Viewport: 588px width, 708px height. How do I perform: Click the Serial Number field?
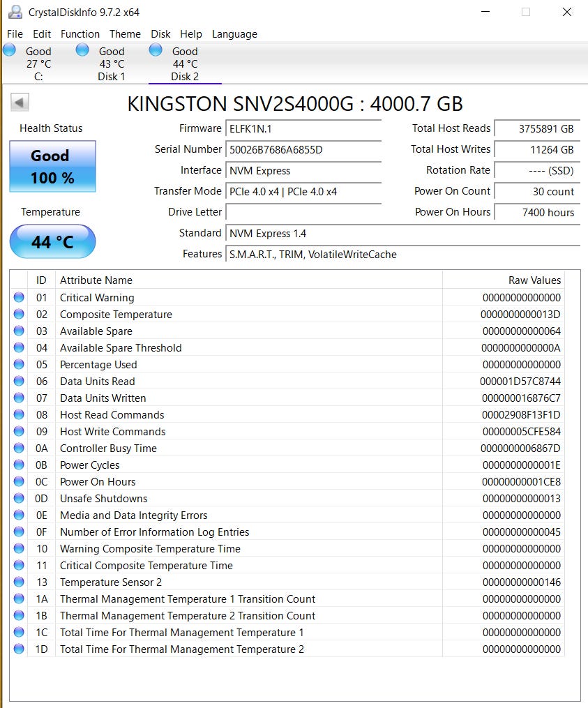point(303,150)
